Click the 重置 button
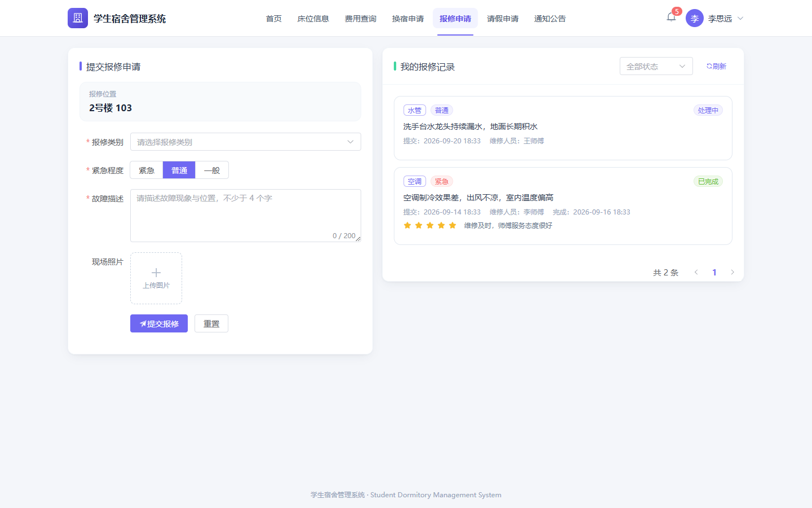Screen dimensions: 812x508 pos(211,323)
